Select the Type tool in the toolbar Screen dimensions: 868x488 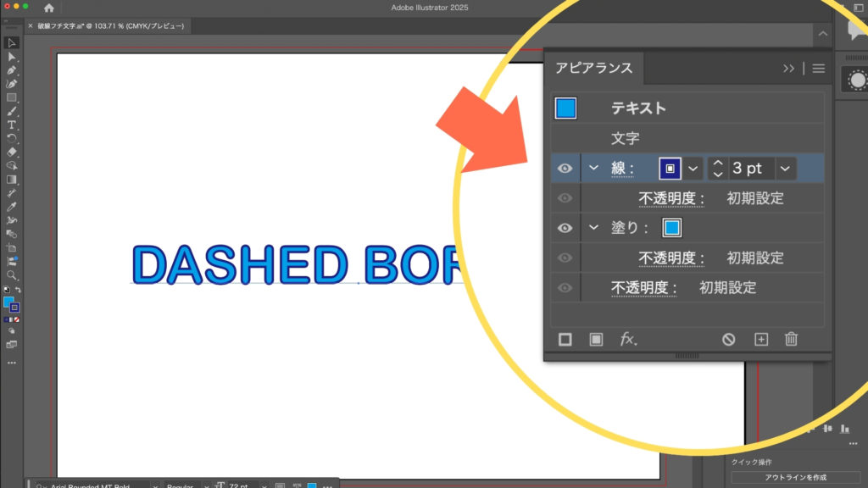[x=12, y=125]
